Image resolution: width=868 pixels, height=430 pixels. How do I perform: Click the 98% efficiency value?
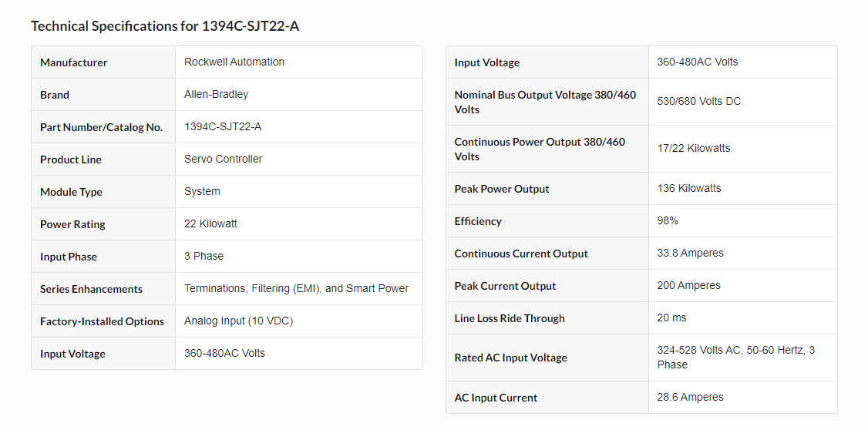coord(668,220)
